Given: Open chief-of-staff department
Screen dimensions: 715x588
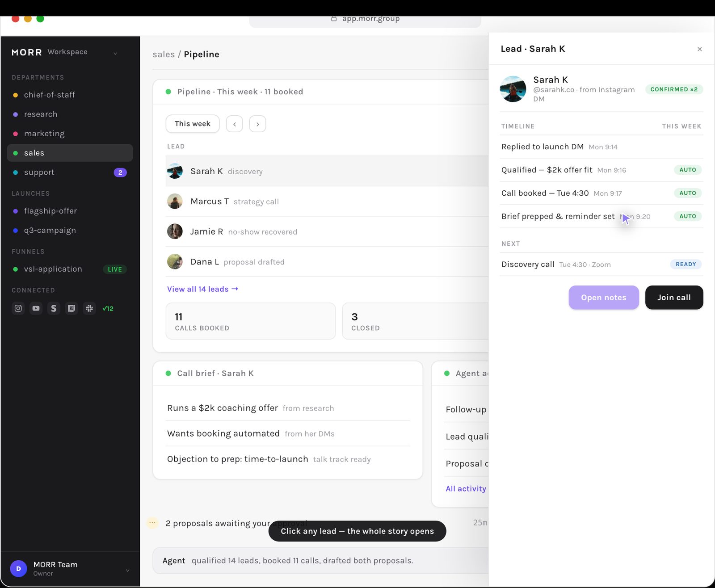Looking at the screenshot, I should [x=70, y=95].
